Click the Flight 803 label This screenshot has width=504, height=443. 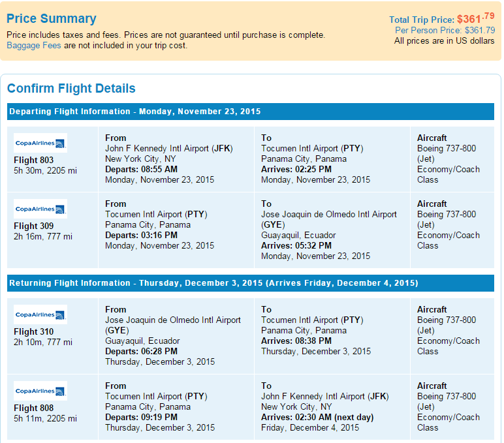34,160
